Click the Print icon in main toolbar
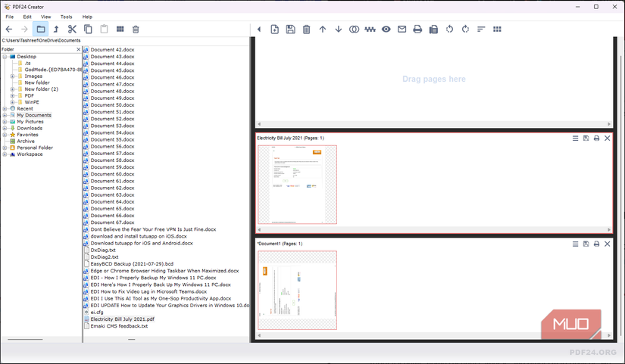 pyautogui.click(x=417, y=29)
